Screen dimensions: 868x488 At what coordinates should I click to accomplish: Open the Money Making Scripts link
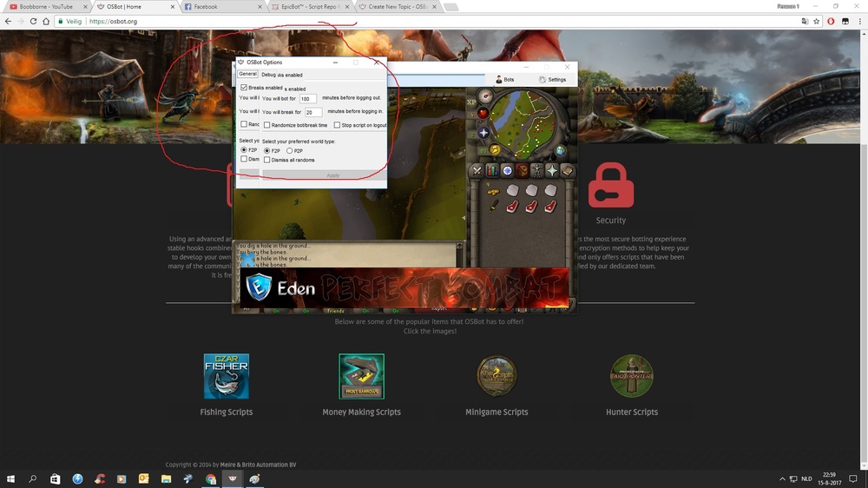tap(361, 412)
